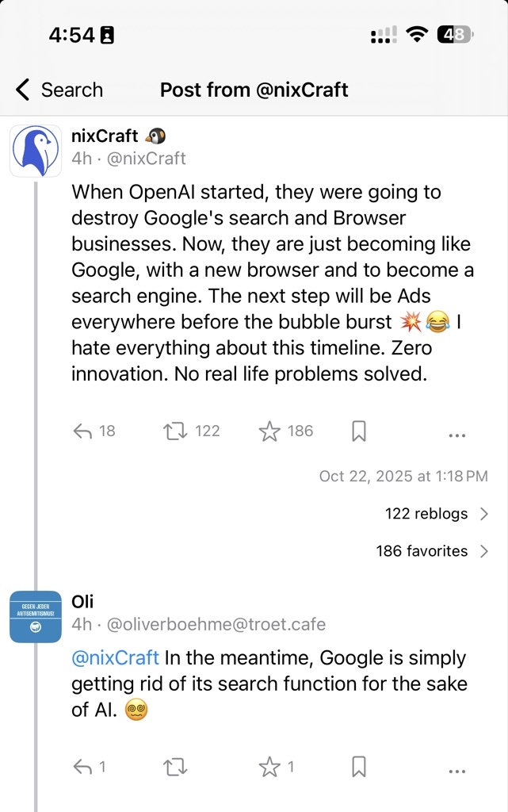Reply to nixCraft's post
This screenshot has width=508, height=812.
(x=83, y=431)
